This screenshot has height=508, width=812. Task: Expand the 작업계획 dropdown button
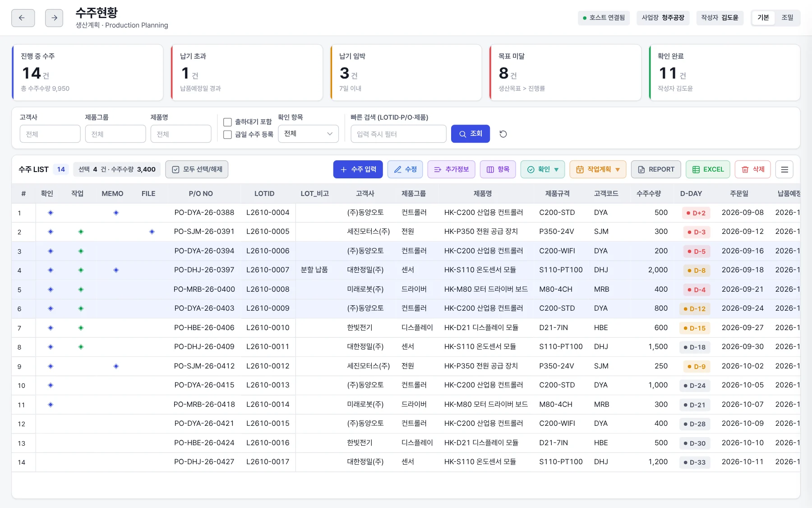598,169
